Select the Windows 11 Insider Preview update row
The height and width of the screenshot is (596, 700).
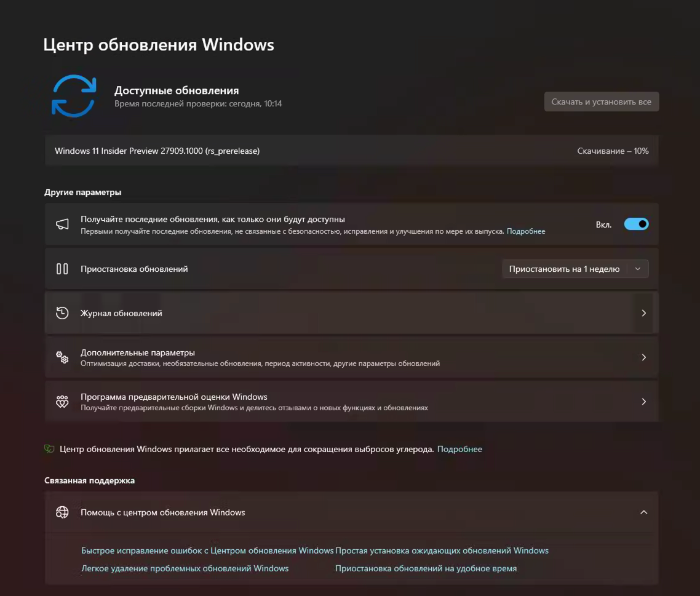coord(351,151)
